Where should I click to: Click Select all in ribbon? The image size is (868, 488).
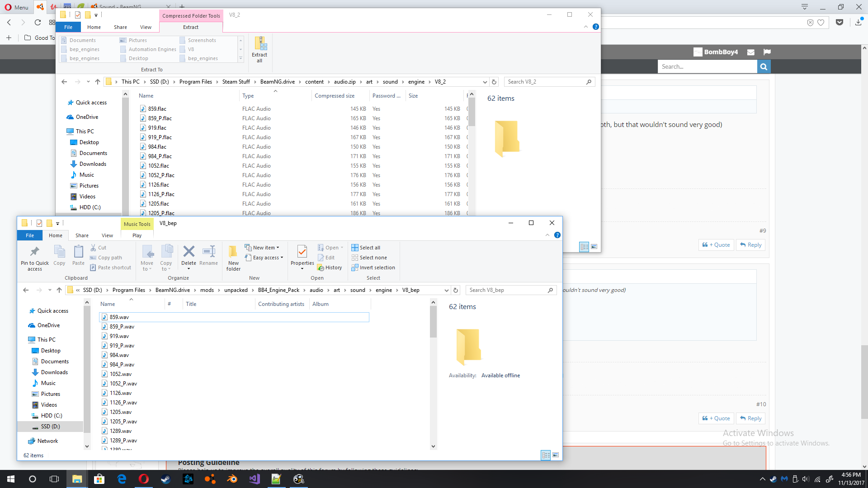[366, 248]
